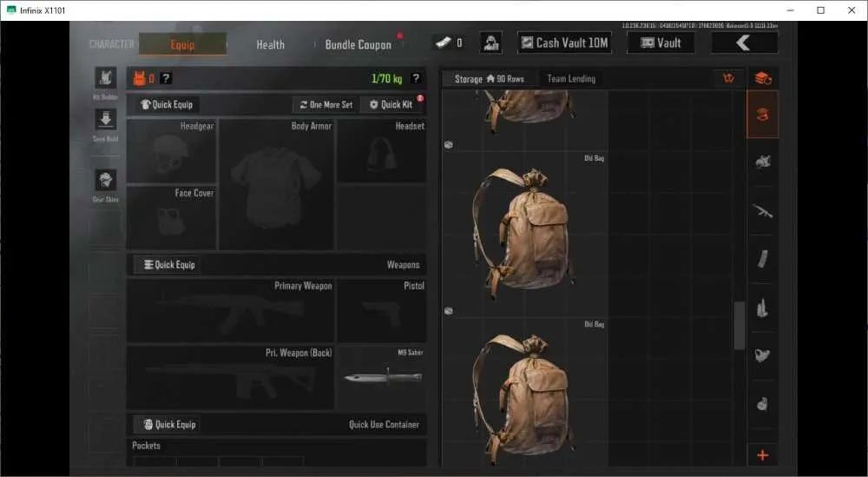Click the One More Set button

click(x=326, y=104)
